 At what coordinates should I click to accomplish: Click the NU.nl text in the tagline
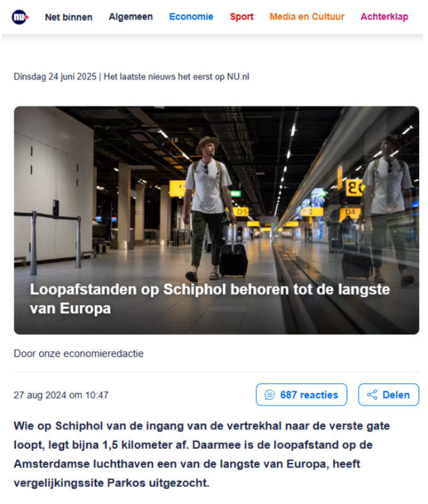pyautogui.click(x=238, y=77)
